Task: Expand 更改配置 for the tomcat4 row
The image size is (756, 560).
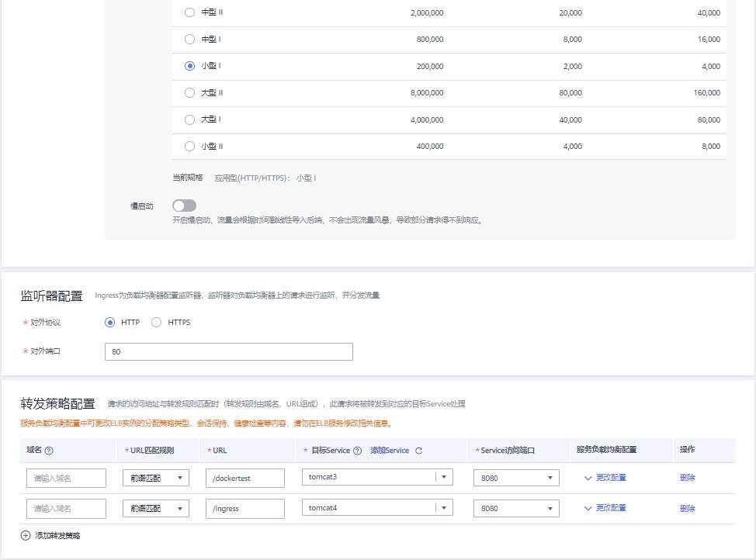Action: click(605, 508)
